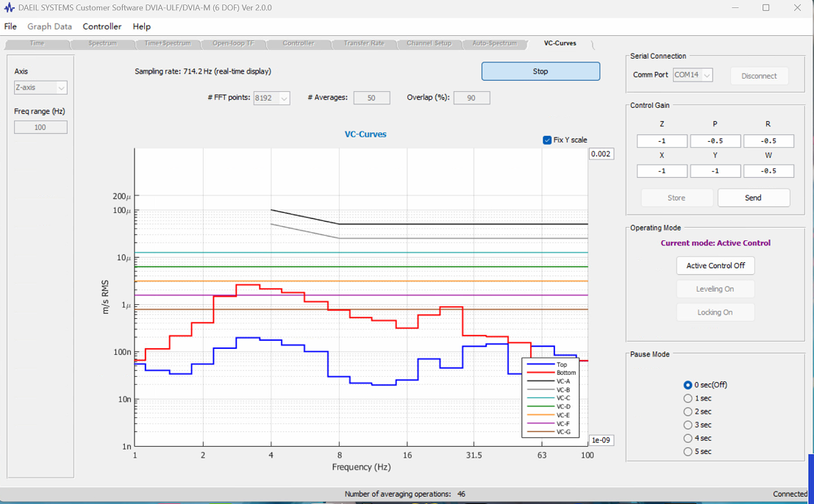This screenshot has width=814, height=504.
Task: Send the control gain values
Action: (753, 198)
